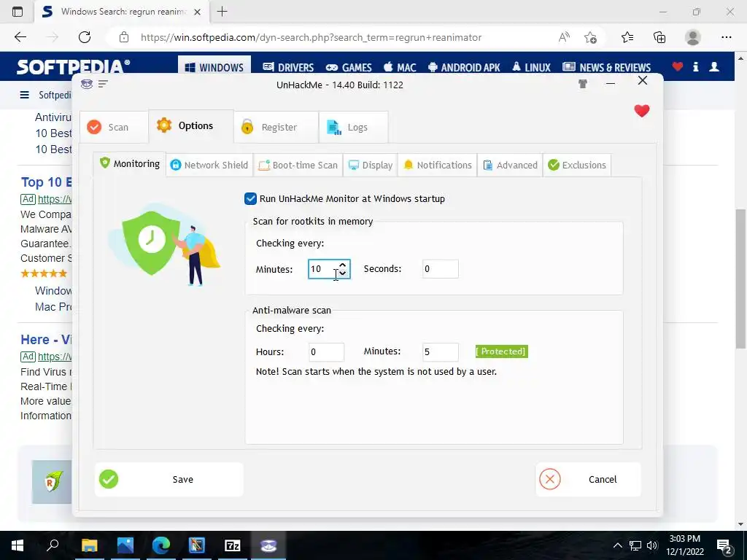This screenshot has height=560, width=747.
Task: Open the LINUX section on Softpedia
Action: point(531,68)
